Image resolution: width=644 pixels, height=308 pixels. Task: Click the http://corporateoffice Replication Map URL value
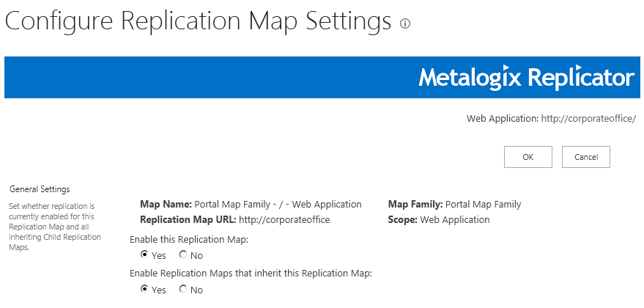pyautogui.click(x=284, y=219)
